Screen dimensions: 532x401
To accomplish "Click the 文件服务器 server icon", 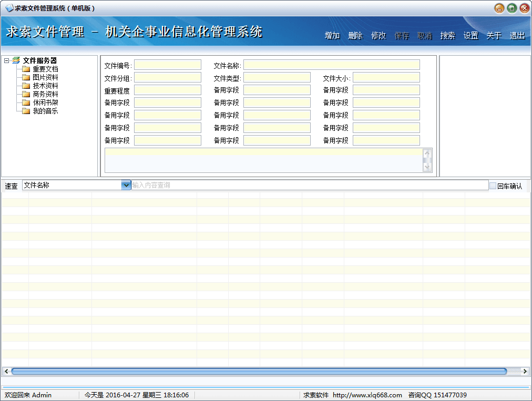I will coord(16,60).
